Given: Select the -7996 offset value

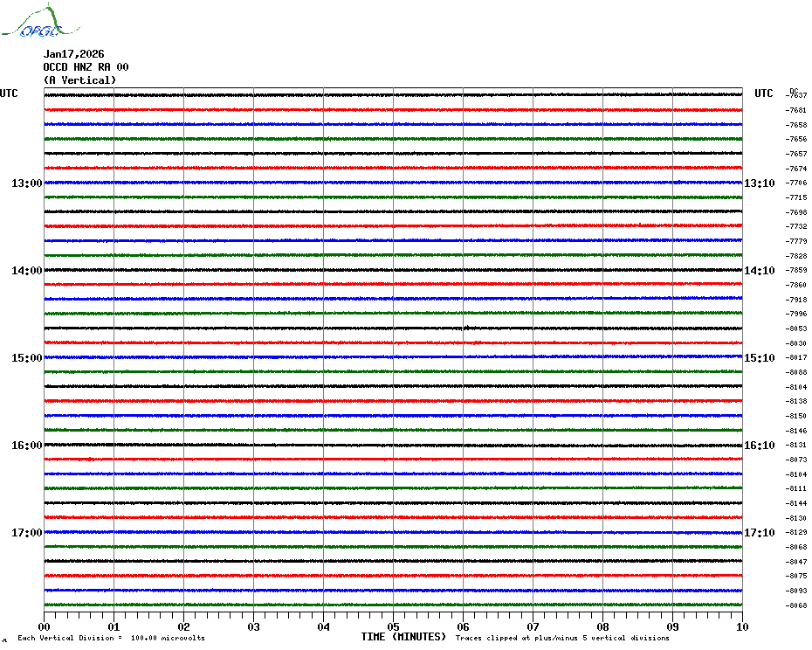Looking at the screenshot, I should 796,314.
